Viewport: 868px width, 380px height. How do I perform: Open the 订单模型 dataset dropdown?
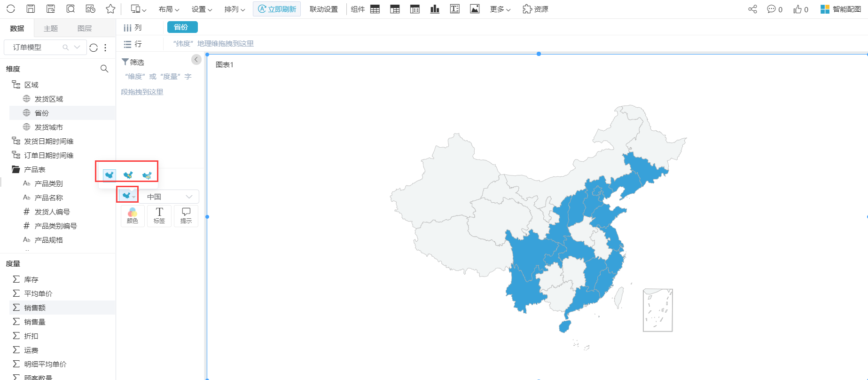[x=45, y=47]
